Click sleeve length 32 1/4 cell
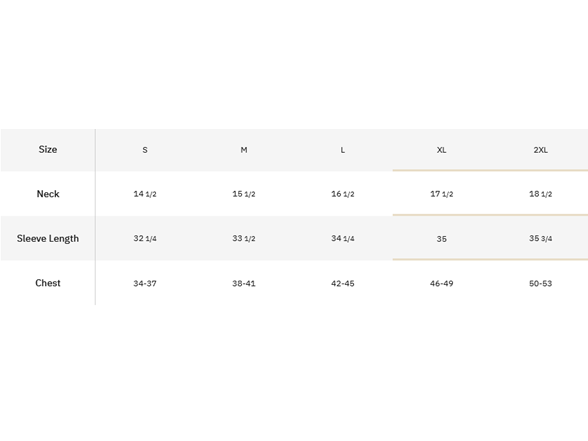The width and height of the screenshot is (588, 441). coord(145,238)
